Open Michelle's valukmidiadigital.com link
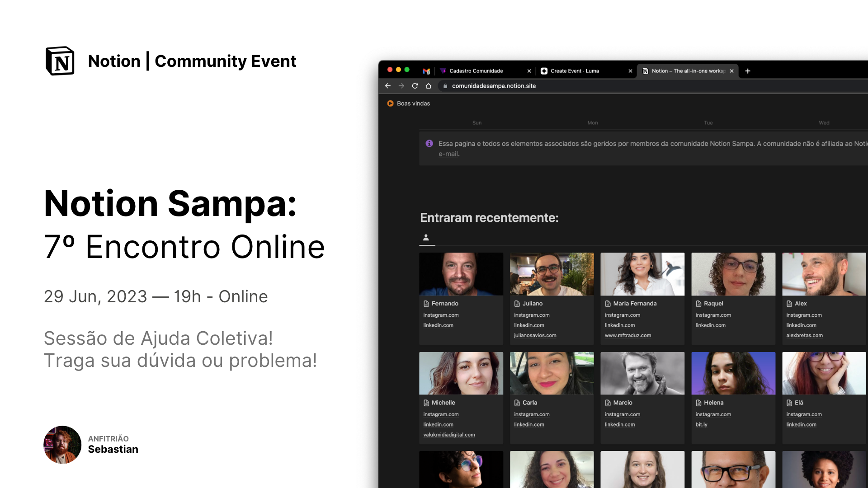The image size is (868, 488). click(449, 435)
